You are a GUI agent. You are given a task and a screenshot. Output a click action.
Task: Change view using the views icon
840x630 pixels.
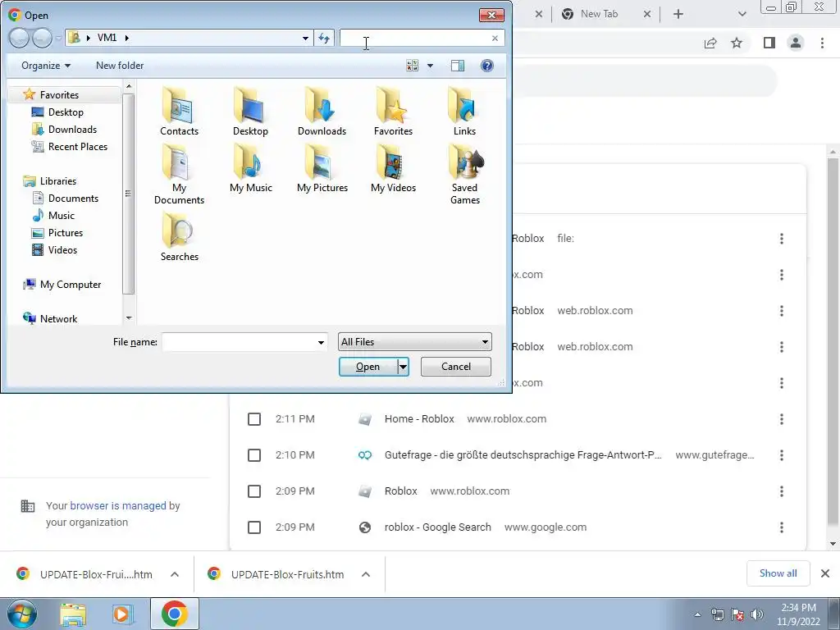(x=413, y=66)
